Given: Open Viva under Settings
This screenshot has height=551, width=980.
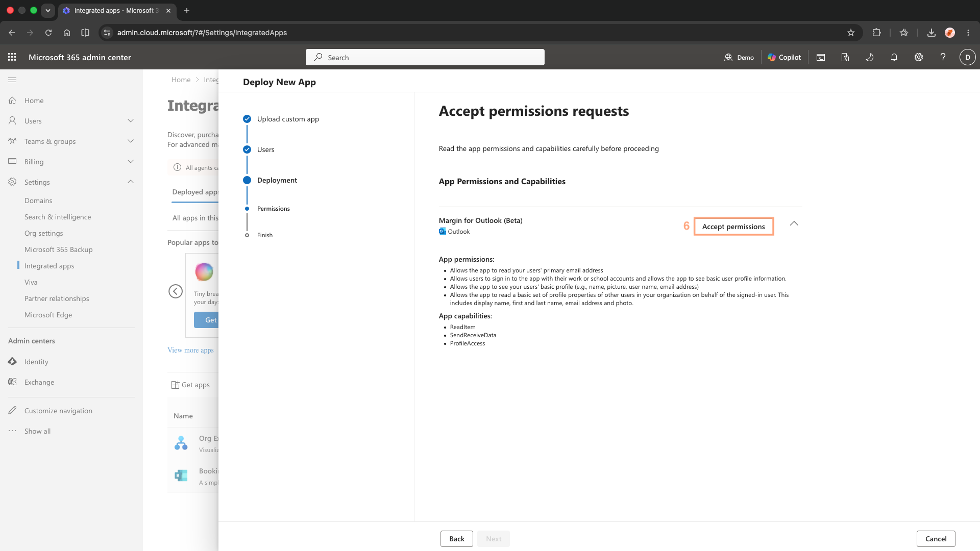Looking at the screenshot, I should [31, 282].
